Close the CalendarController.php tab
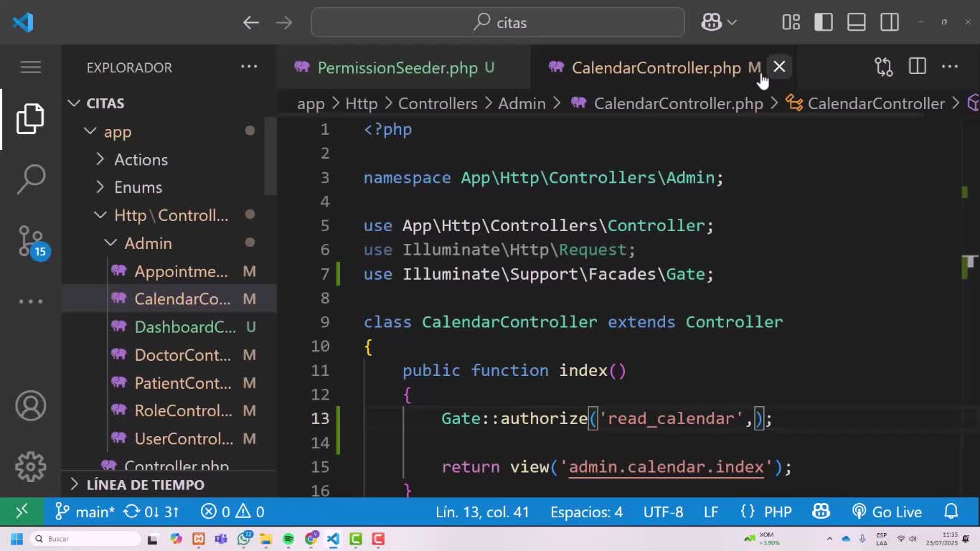 pyautogui.click(x=779, y=67)
